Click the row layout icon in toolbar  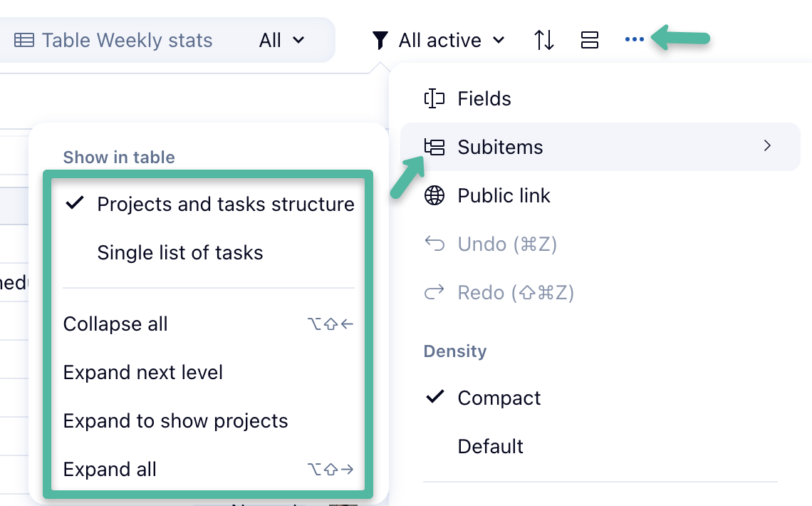590,41
